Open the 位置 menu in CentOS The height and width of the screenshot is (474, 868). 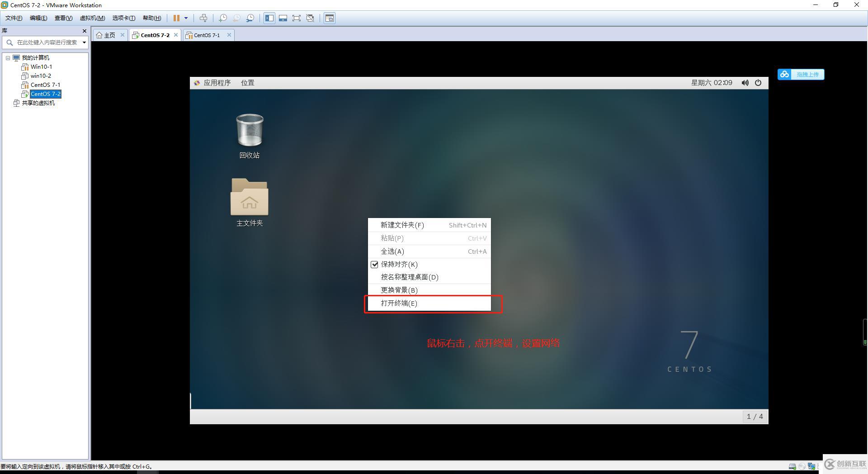click(x=248, y=83)
